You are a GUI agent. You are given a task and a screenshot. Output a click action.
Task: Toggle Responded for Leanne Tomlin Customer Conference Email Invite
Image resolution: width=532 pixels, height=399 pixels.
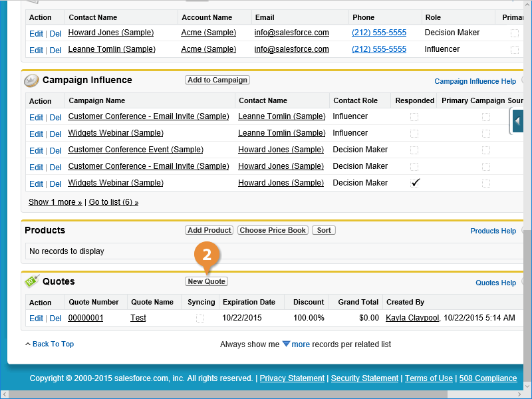coord(414,117)
